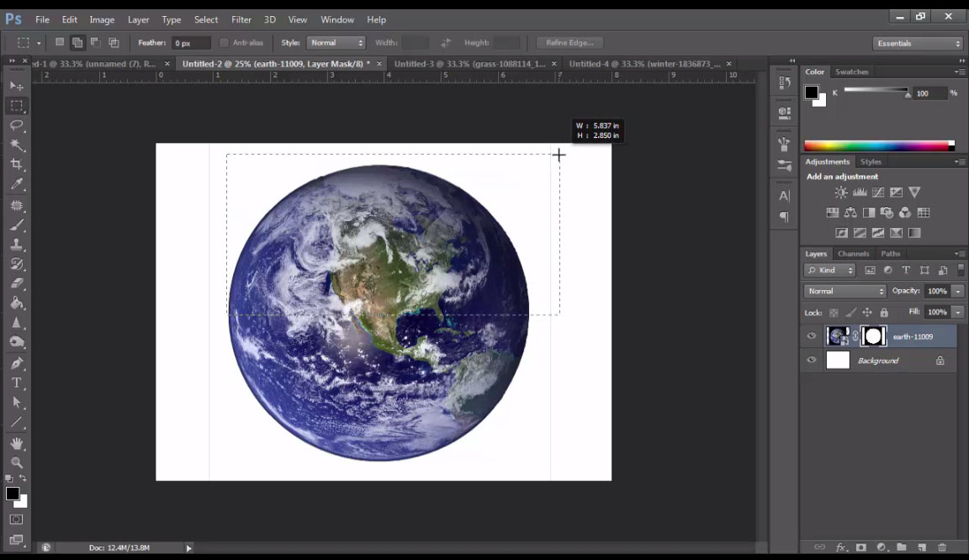This screenshot has width=969, height=560.
Task: Add a Curves adjustment layer
Action: click(877, 192)
